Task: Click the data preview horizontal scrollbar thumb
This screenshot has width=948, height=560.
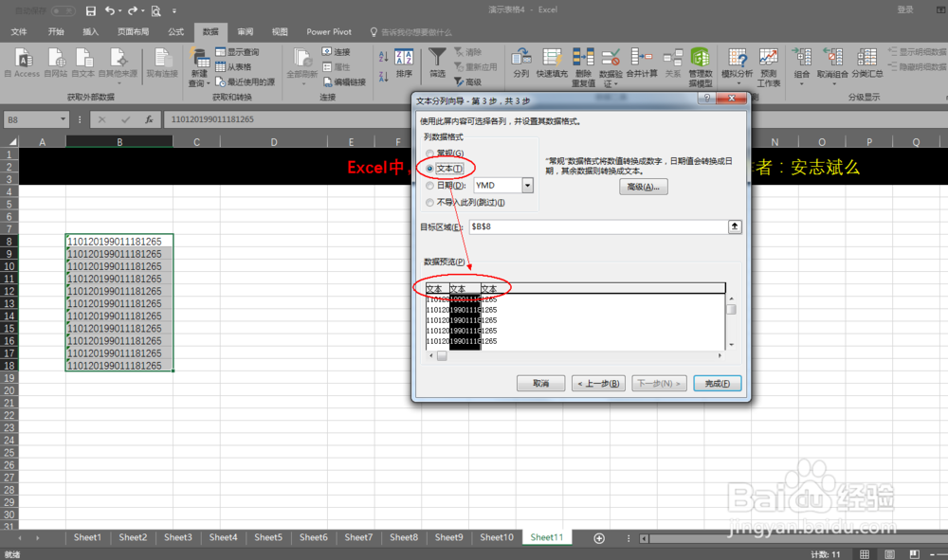Action: tap(442, 356)
